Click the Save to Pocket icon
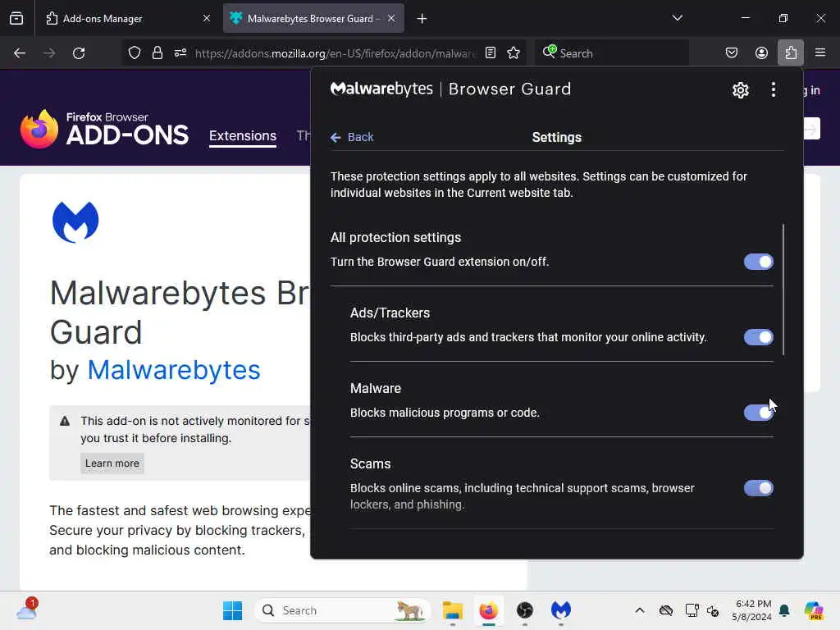 click(731, 52)
